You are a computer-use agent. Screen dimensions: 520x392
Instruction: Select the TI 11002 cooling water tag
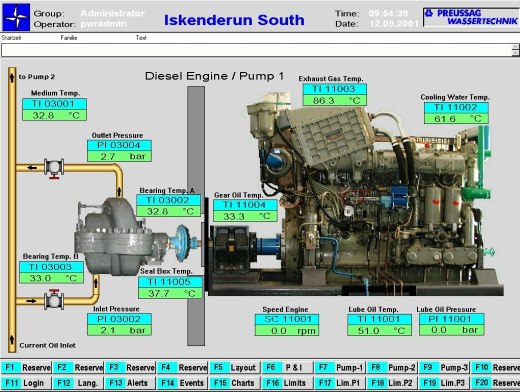tap(456, 107)
